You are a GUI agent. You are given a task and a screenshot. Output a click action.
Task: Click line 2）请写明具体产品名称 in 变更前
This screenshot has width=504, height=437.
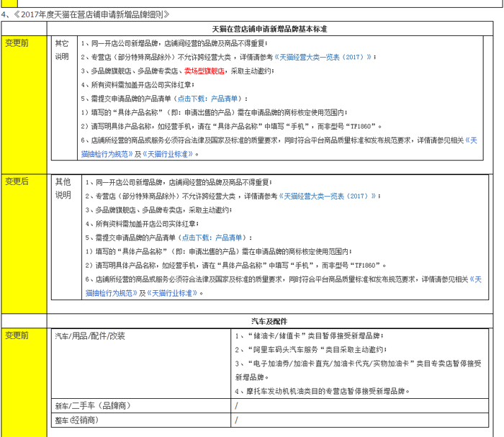231,126
